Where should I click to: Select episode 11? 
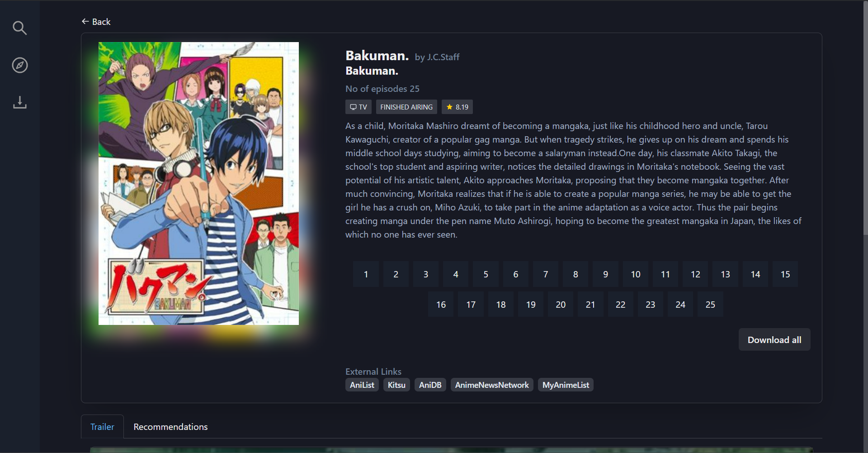(x=665, y=274)
